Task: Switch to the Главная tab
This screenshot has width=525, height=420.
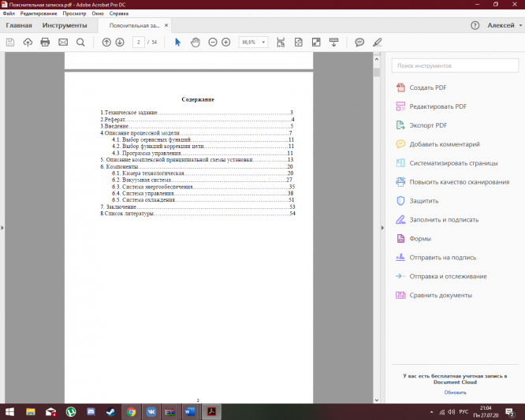Action: pyautogui.click(x=19, y=25)
